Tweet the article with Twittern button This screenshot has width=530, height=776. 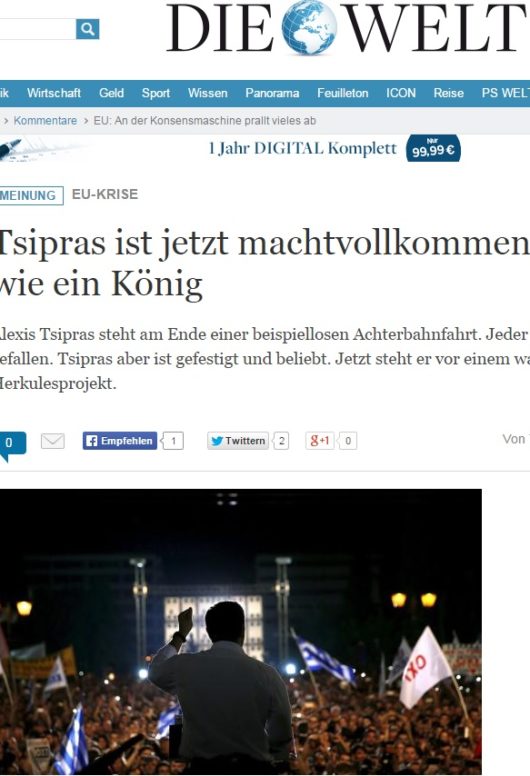click(x=238, y=440)
